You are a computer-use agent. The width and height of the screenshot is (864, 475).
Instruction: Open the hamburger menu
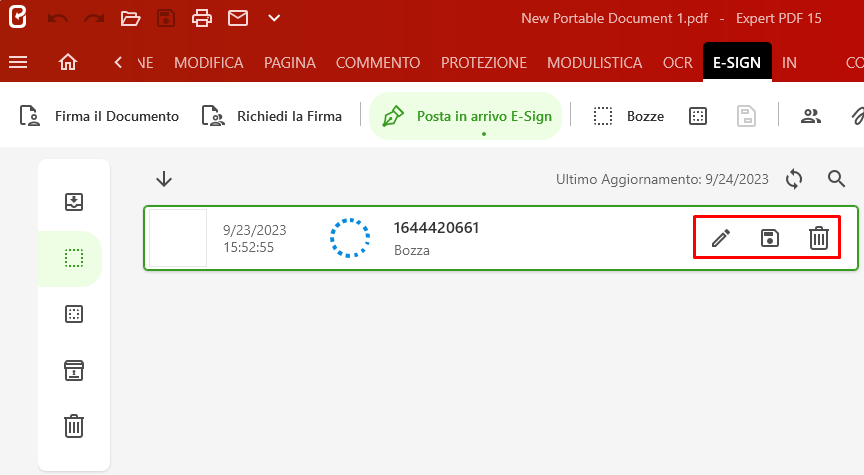[18, 62]
